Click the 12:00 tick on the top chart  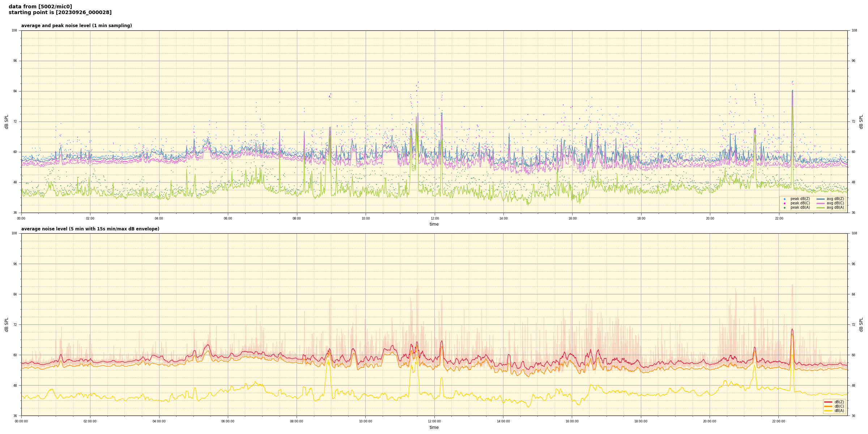434,218
